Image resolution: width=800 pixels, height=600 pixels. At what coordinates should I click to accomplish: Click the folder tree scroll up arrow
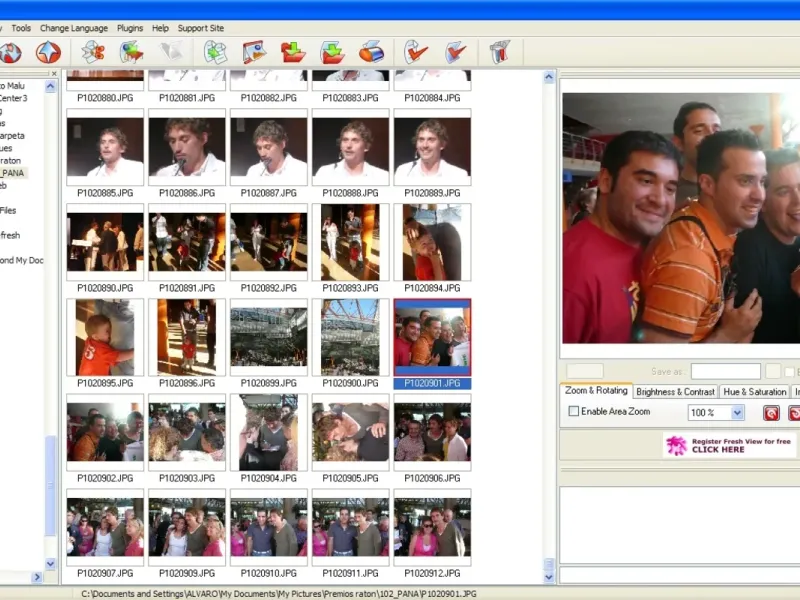coord(50,86)
